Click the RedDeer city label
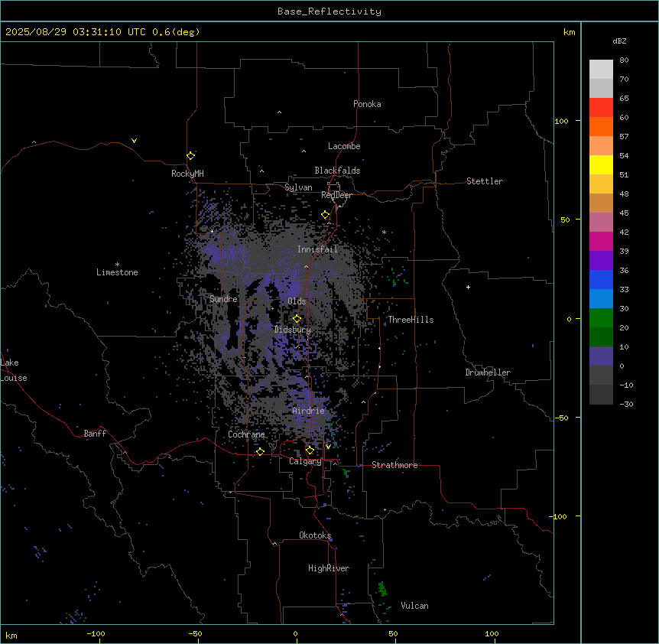659x644 pixels. (x=336, y=195)
